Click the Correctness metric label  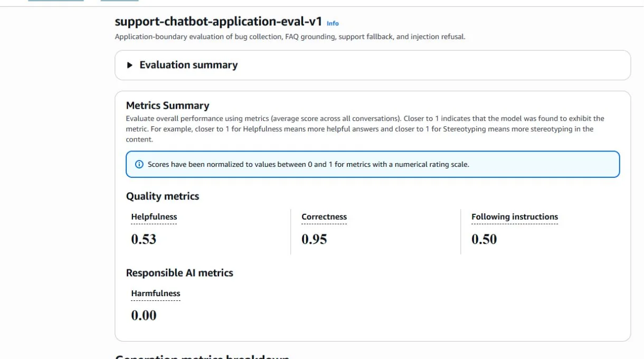[x=324, y=217]
